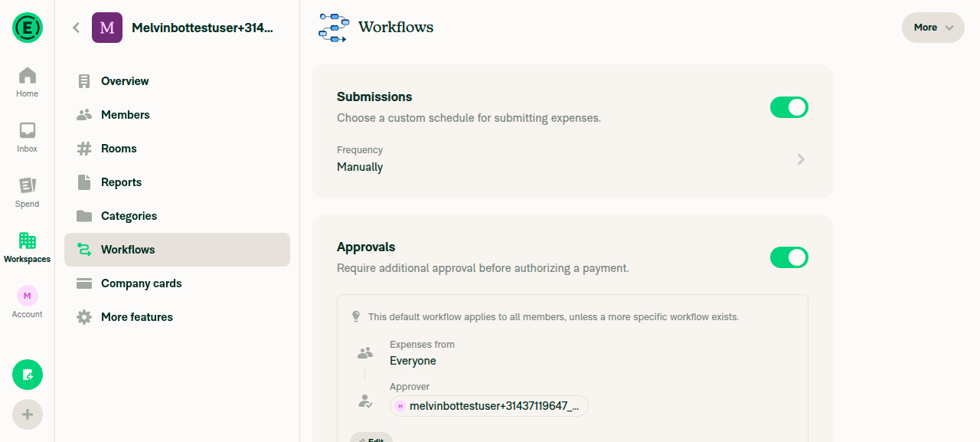Click the Approver person-check icon
This screenshot has width=980, height=442.
pos(365,401)
